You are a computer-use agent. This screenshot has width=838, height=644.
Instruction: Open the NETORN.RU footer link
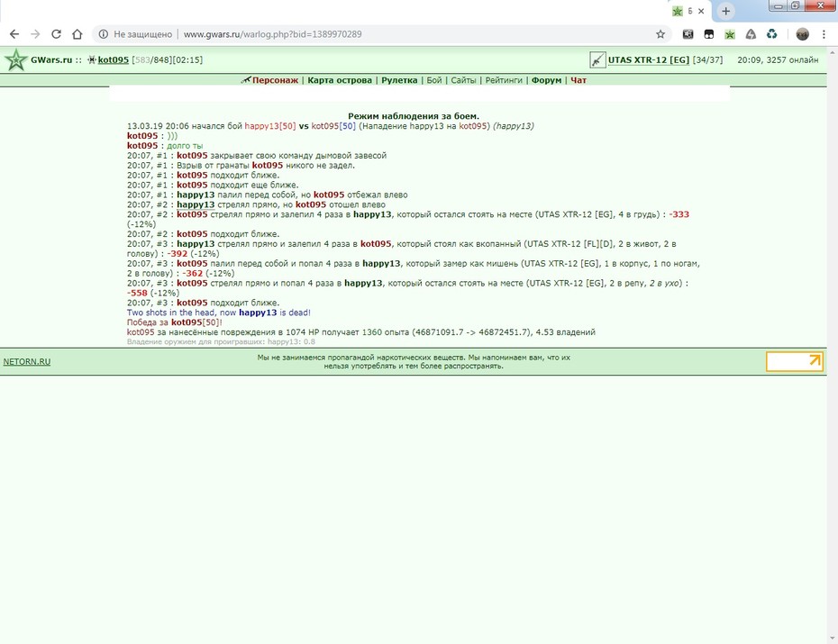[x=27, y=361]
